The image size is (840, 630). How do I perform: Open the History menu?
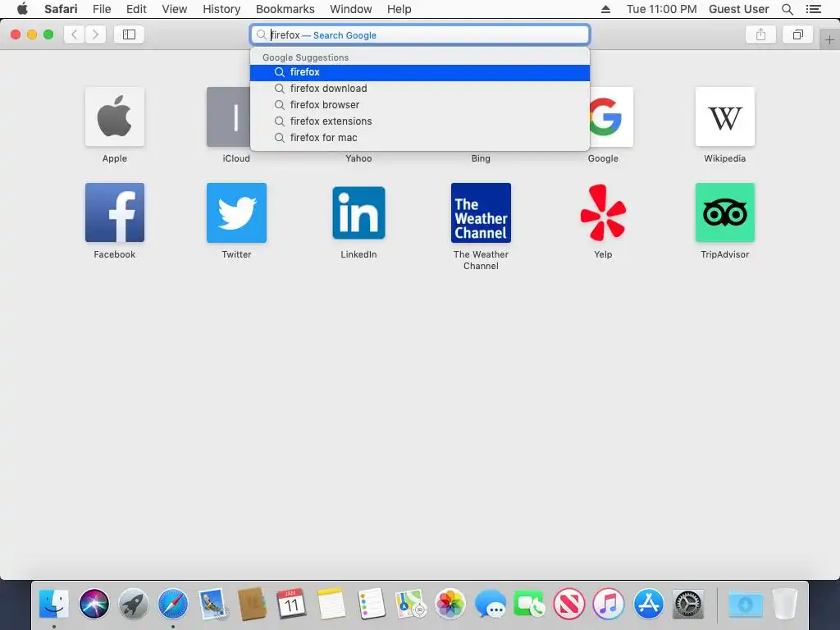coord(221,9)
